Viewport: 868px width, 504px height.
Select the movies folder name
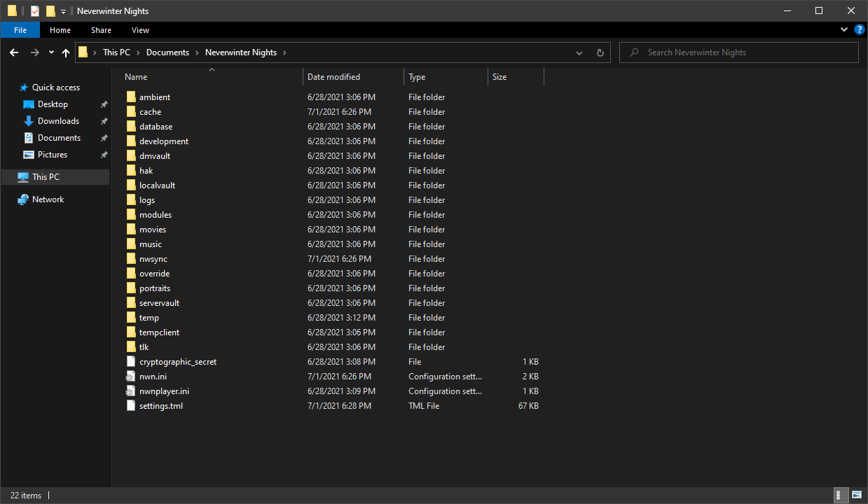tap(153, 230)
